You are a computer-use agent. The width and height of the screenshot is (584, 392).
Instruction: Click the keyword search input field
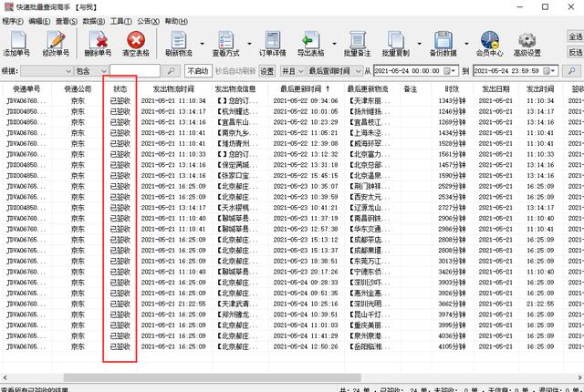coord(135,71)
